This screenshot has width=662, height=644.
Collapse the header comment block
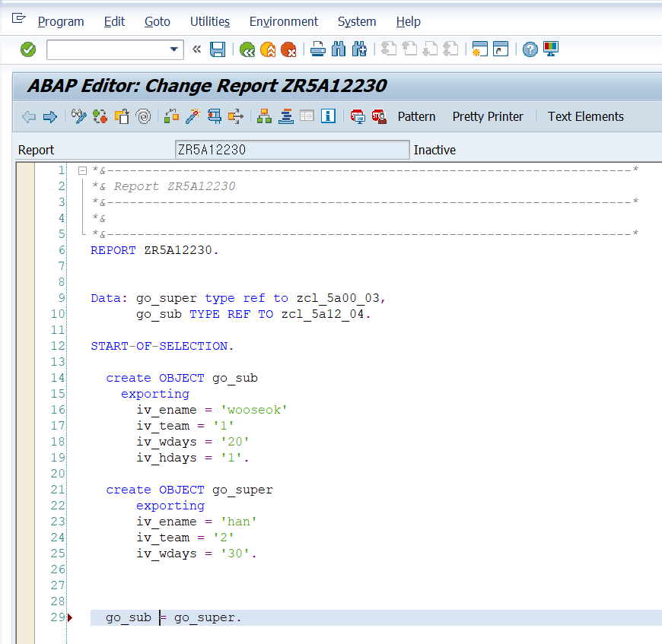(x=82, y=171)
